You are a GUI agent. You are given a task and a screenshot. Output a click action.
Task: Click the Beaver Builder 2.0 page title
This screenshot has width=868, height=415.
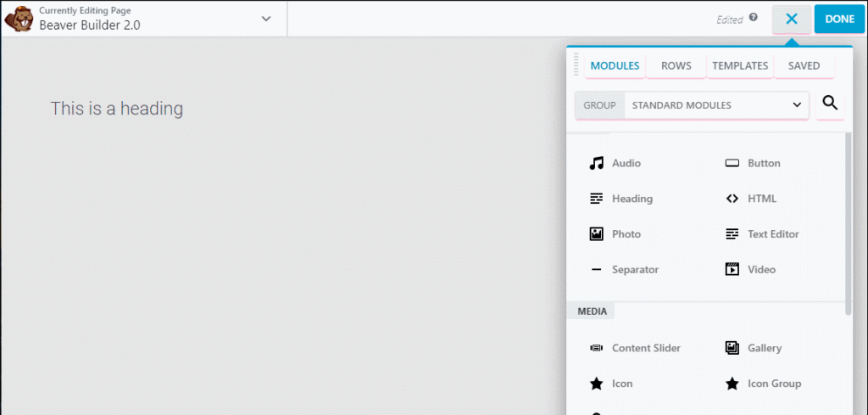tap(90, 25)
